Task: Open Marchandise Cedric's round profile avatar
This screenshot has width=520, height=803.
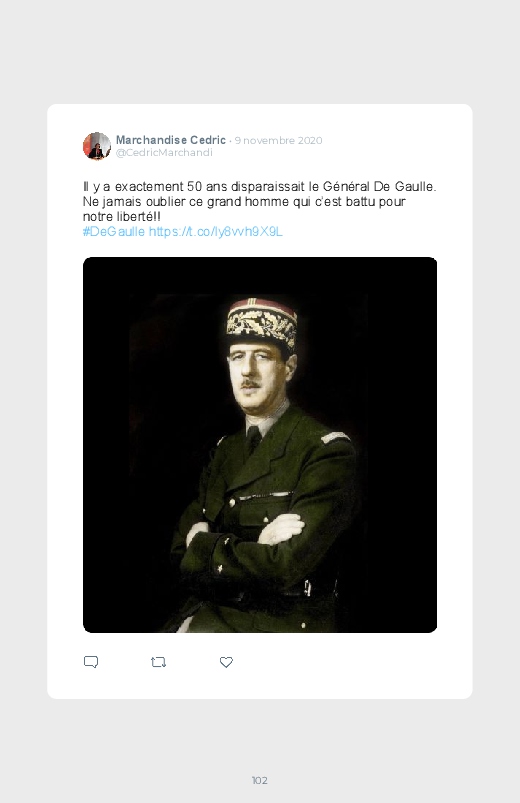Action: point(97,146)
